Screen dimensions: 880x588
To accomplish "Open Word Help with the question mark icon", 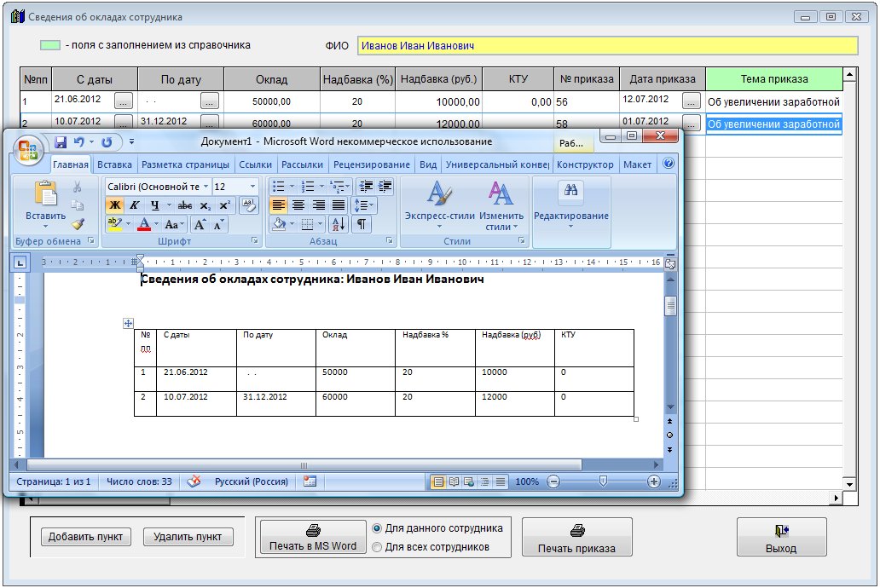I will click(669, 164).
